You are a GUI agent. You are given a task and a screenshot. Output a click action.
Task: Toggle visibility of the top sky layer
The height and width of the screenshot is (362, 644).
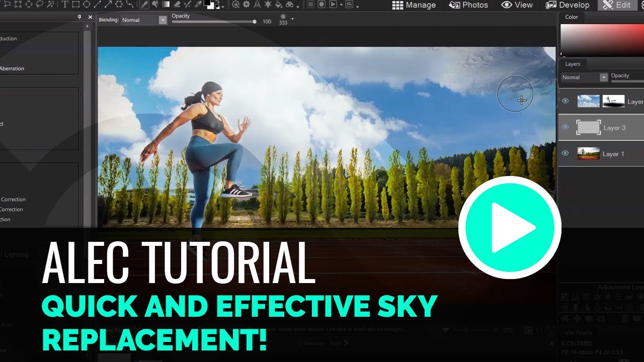click(x=565, y=101)
